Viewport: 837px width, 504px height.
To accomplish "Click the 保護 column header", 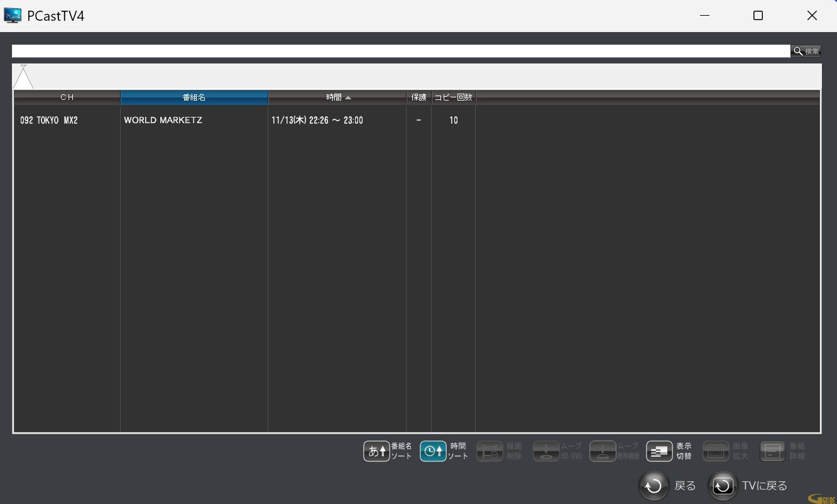I will (418, 97).
